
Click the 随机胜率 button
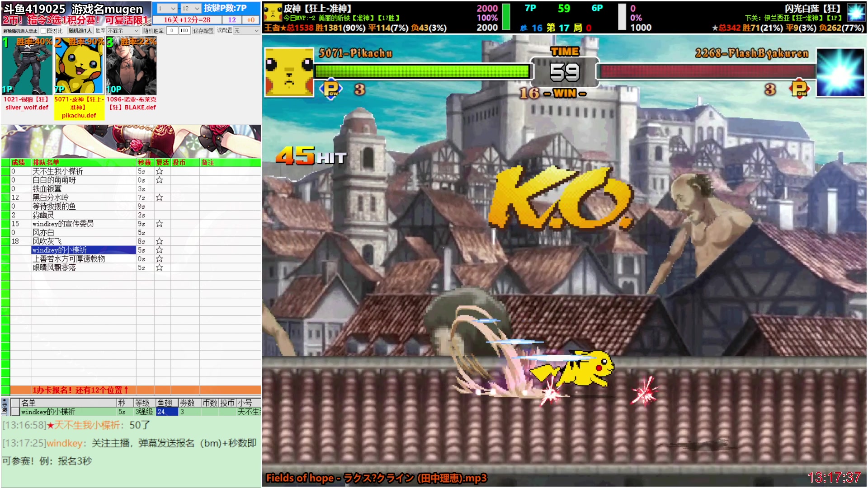(153, 31)
